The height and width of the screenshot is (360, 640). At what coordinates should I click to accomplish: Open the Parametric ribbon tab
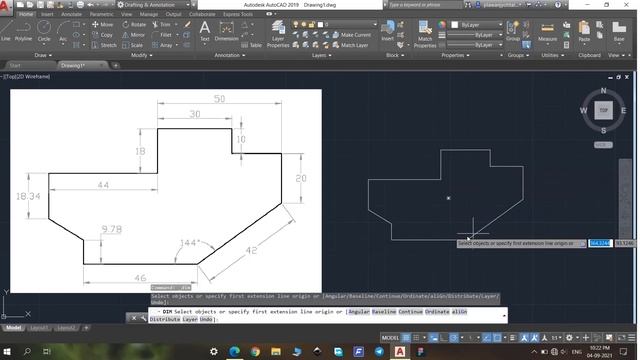tap(102, 14)
